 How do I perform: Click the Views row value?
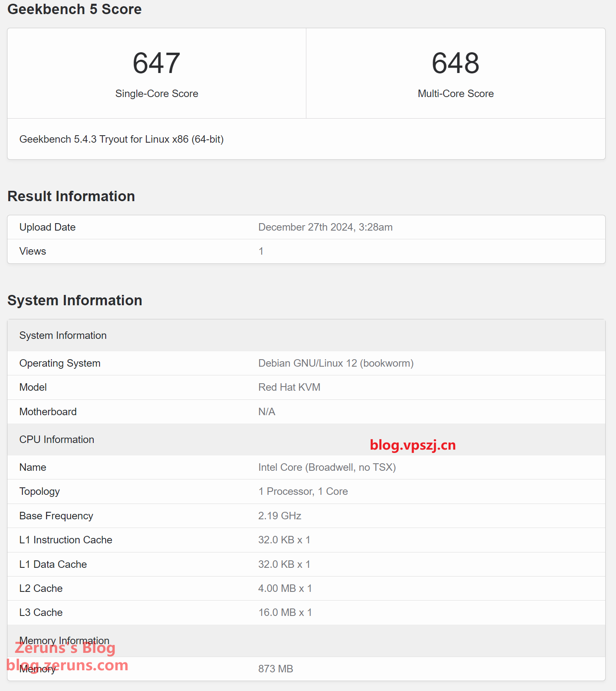tap(261, 251)
